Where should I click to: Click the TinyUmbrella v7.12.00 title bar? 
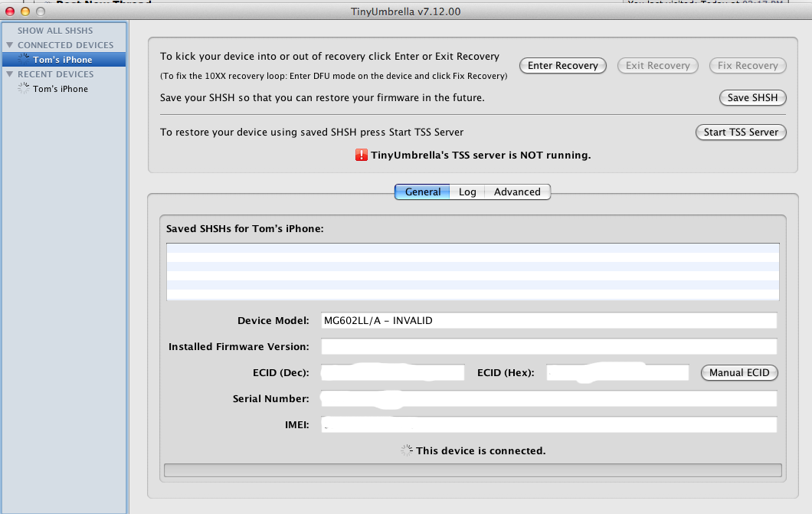click(x=405, y=11)
